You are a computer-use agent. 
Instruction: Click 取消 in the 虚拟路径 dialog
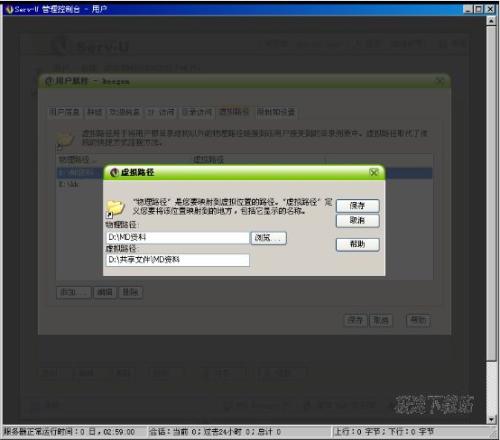(357, 220)
